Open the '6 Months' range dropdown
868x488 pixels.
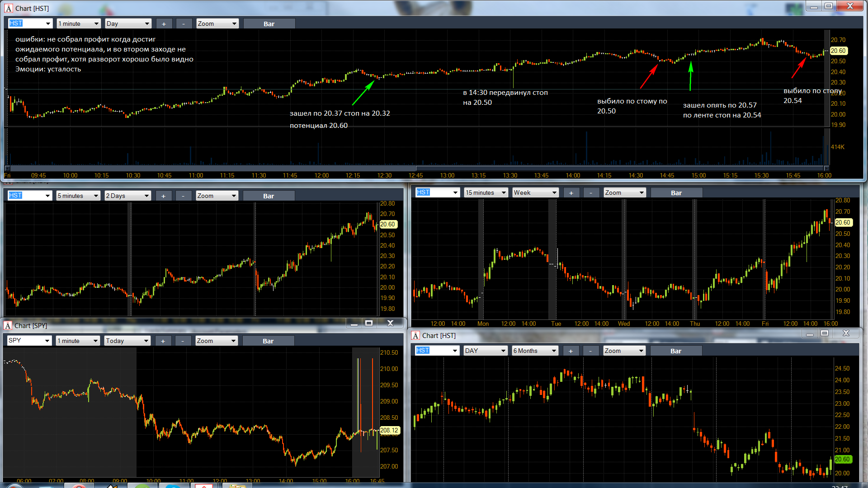(x=535, y=351)
